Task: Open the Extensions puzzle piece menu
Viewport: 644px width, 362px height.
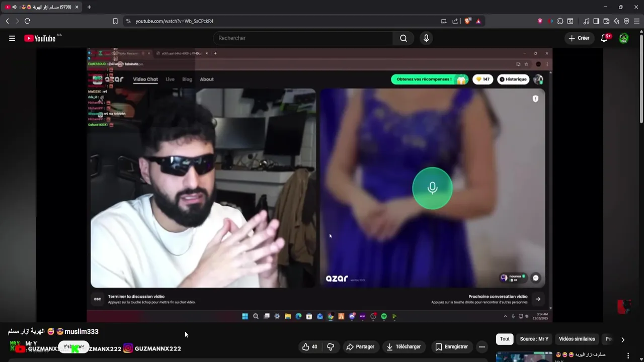Action: click(560, 21)
